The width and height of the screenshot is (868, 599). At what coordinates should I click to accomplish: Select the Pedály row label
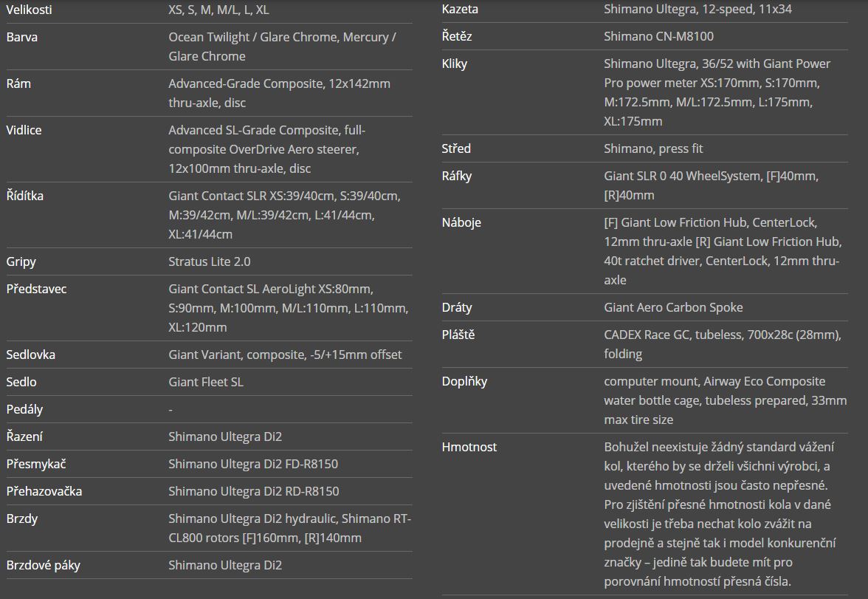[x=24, y=409]
